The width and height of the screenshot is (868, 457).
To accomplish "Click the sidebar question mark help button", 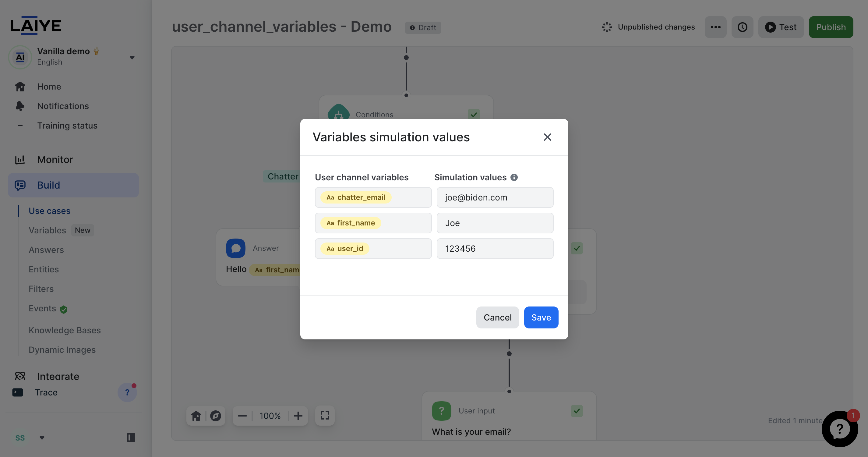I will tap(127, 392).
